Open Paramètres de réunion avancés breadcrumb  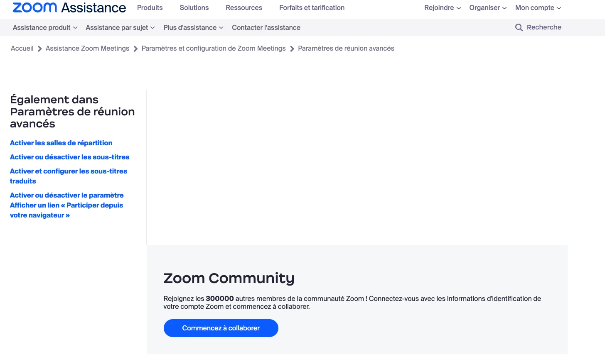pyautogui.click(x=346, y=48)
